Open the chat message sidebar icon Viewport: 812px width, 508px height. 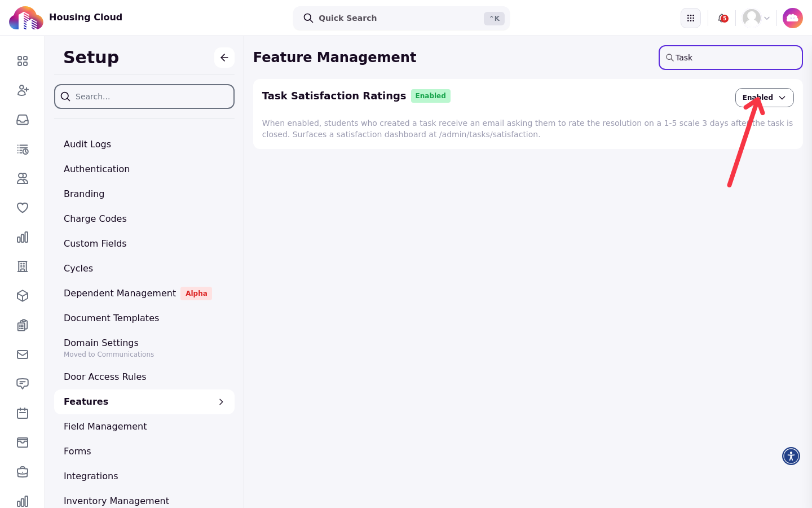pos(23,384)
